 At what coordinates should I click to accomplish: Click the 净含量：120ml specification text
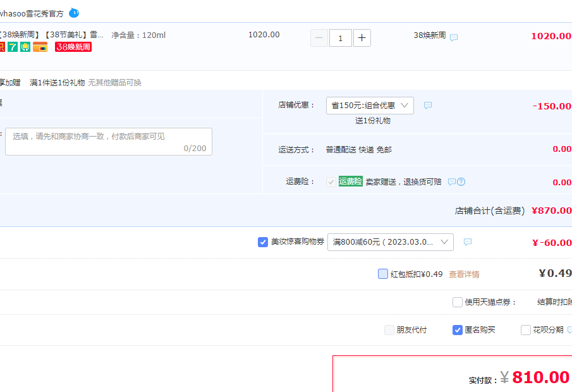138,35
